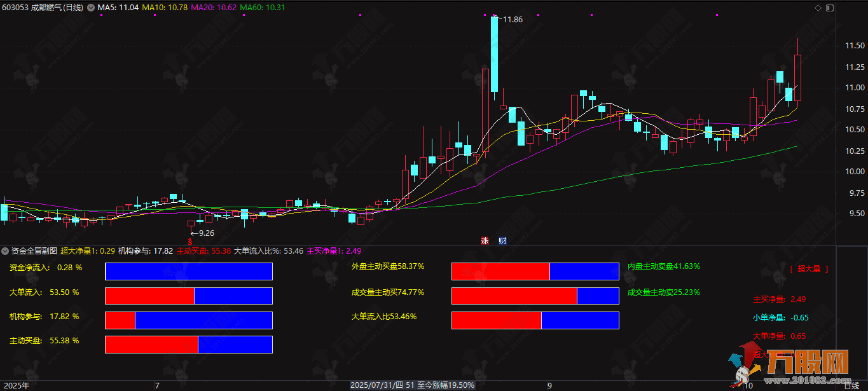The width and height of the screenshot is (868, 391).
Task: Click the 超大量 bracket label
Action: coord(809,269)
